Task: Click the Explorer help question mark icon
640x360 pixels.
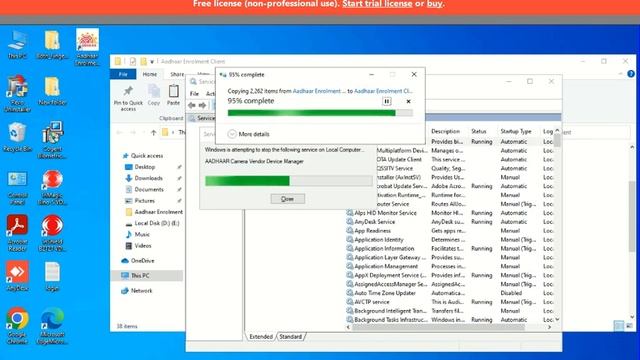Action: tap(631, 74)
